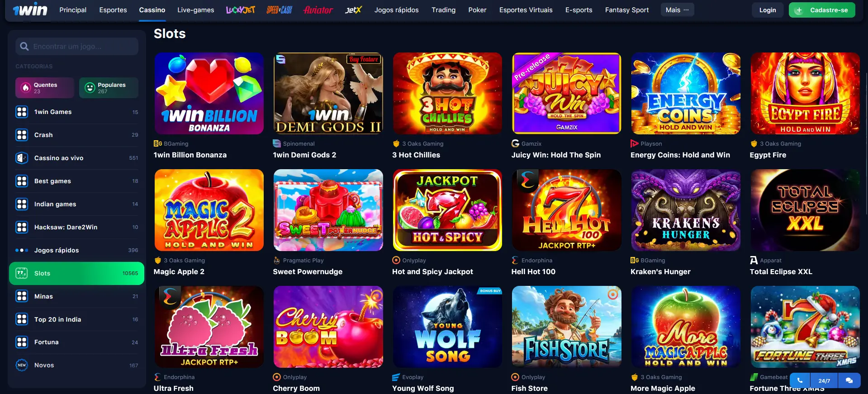Focus the Encontrar um jogo search field
Image resolution: width=868 pixels, height=394 pixels.
click(x=77, y=46)
